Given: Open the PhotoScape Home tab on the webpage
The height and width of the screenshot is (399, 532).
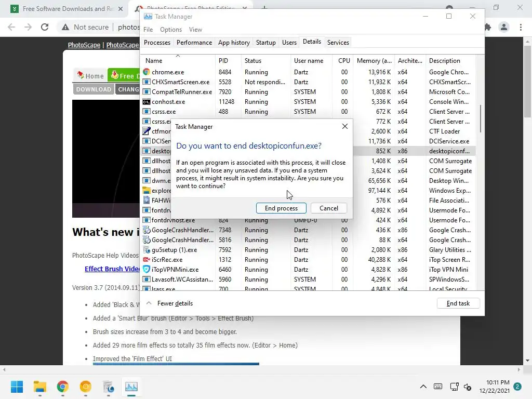Looking at the screenshot, I should [90, 76].
